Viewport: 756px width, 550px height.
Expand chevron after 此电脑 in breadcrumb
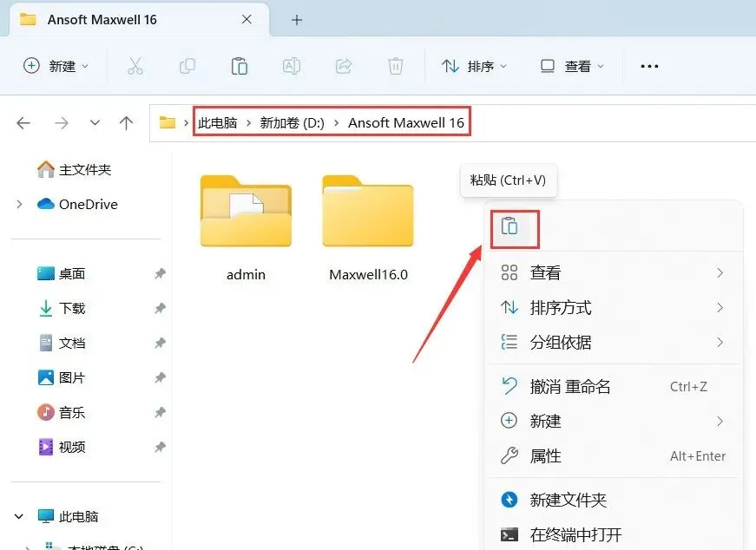[x=249, y=123]
